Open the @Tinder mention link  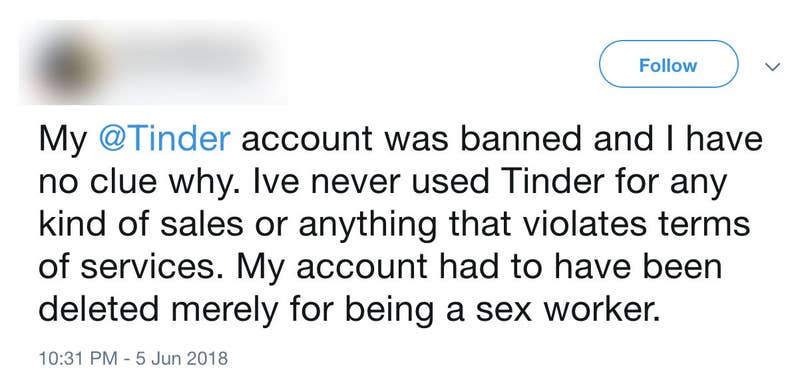[x=164, y=139]
